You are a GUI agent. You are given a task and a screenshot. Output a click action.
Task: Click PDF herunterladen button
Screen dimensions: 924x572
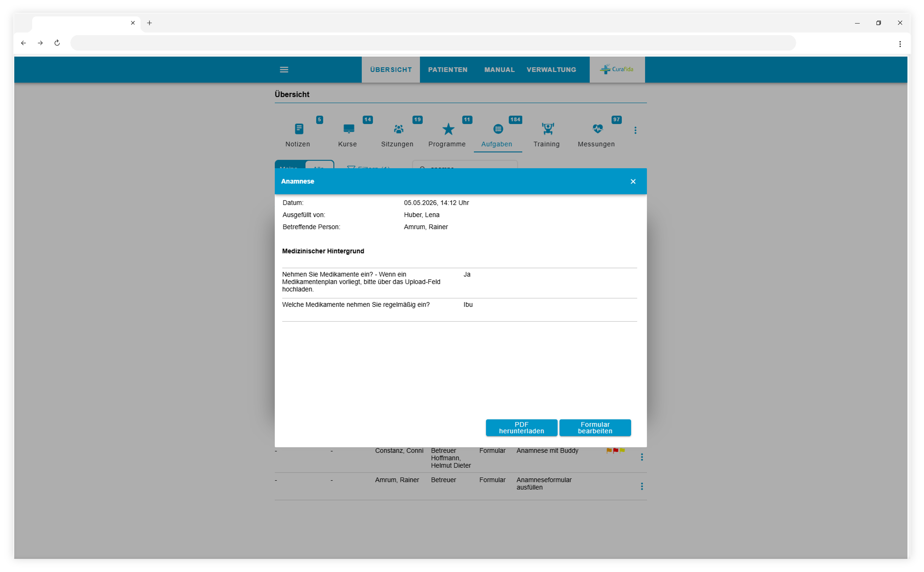[x=521, y=428]
